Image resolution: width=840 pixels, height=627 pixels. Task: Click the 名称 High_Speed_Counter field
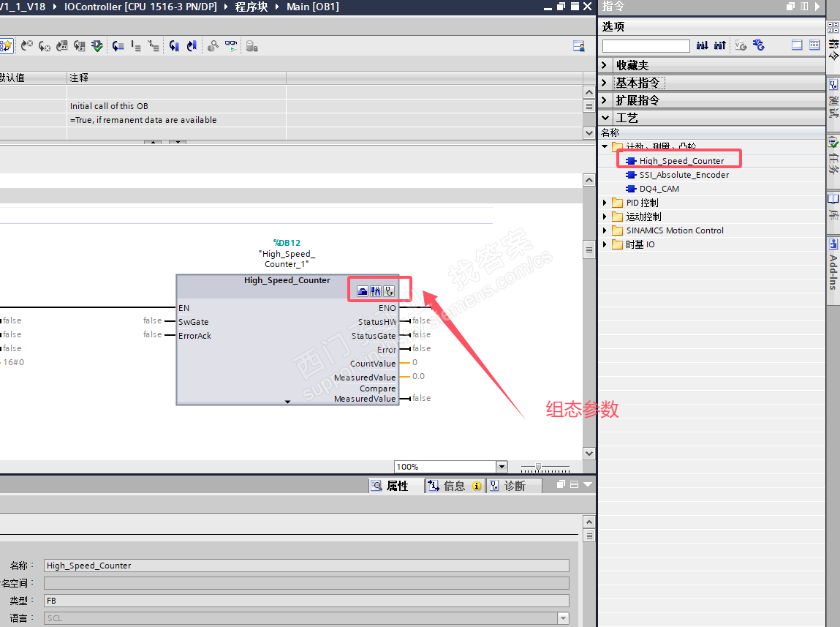click(x=306, y=566)
